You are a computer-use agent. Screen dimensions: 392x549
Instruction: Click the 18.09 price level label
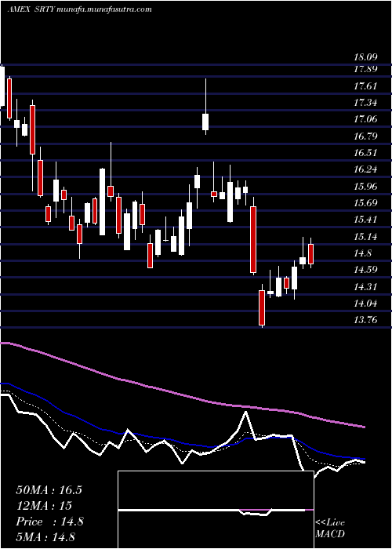(366, 57)
